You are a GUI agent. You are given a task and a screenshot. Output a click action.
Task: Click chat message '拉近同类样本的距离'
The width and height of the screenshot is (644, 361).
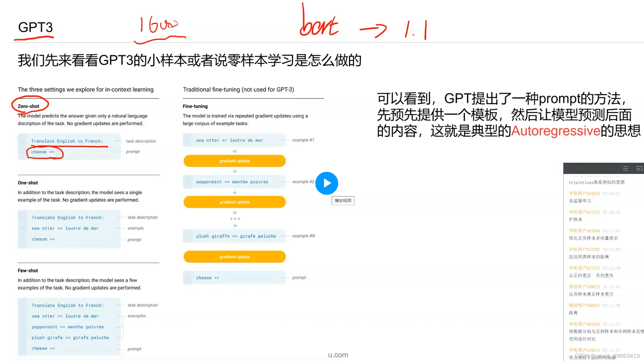tap(589, 257)
